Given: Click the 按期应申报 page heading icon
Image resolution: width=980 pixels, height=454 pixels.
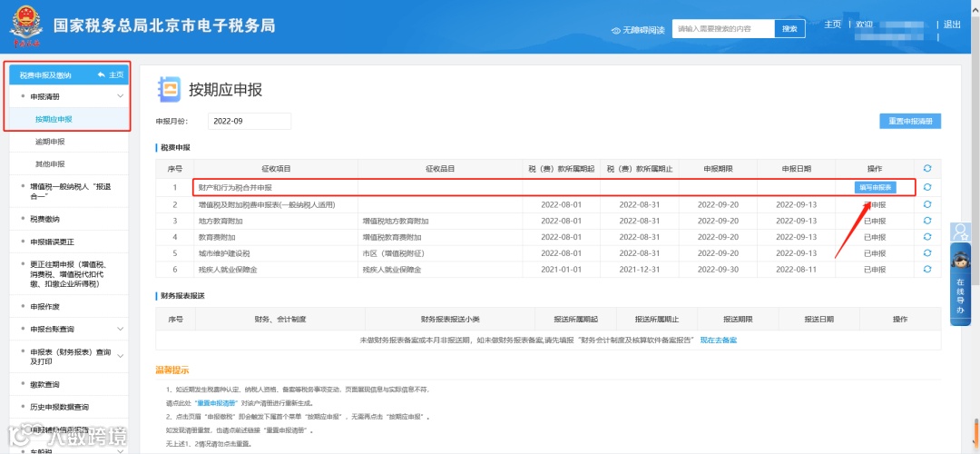Looking at the screenshot, I should point(169,88).
